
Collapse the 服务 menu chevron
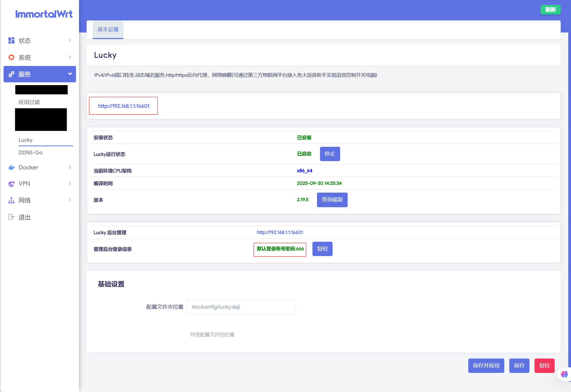pyautogui.click(x=70, y=74)
